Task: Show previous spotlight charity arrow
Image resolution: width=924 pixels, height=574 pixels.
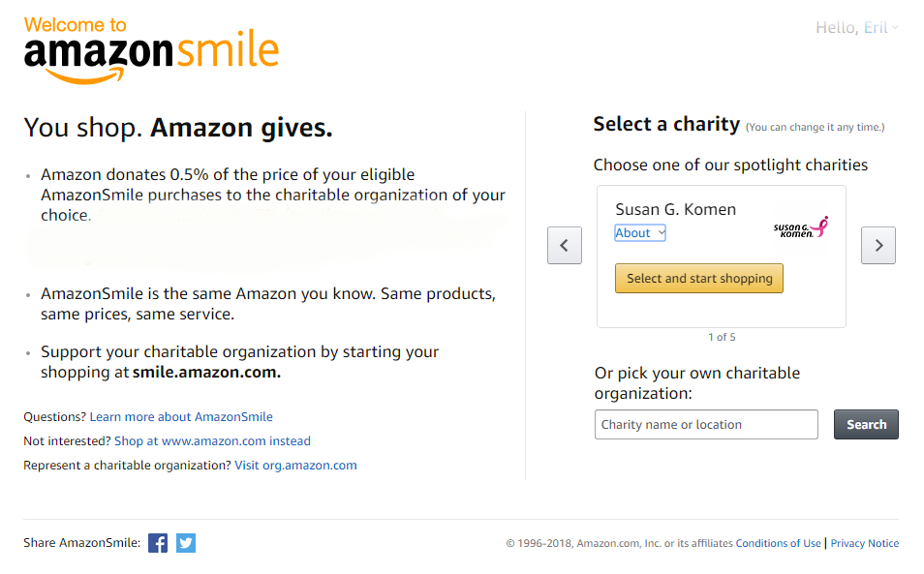Action: (x=565, y=245)
